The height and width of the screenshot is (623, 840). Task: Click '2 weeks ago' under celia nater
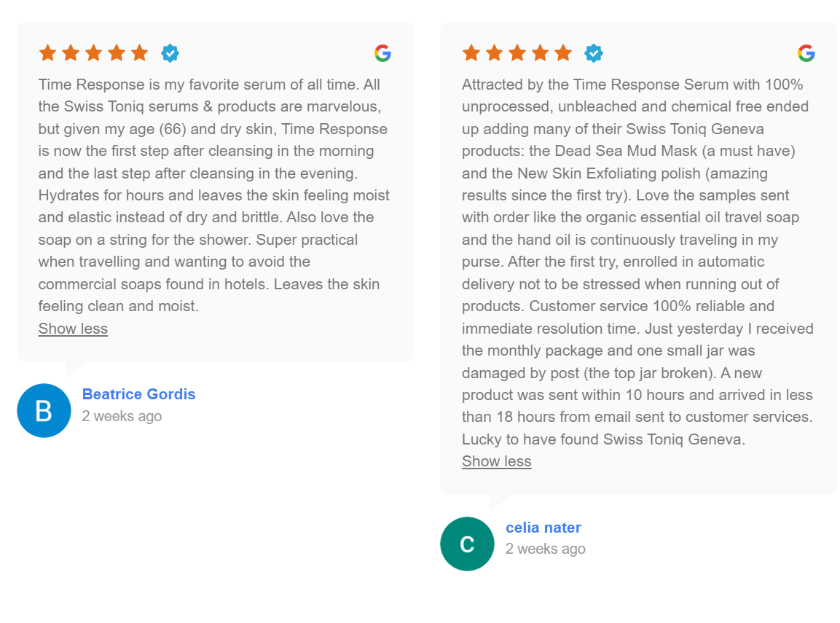546,549
